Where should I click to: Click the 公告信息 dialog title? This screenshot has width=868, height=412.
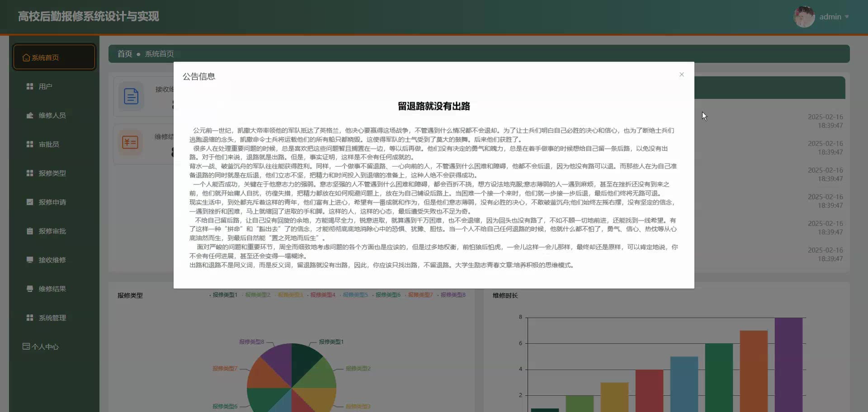(x=199, y=76)
